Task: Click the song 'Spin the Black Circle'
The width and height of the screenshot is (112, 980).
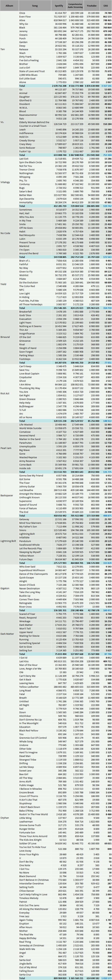Action: click(30, 162)
